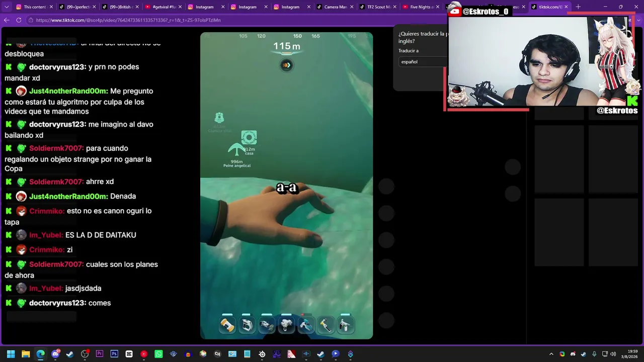Go back using the browser back arrow
644x362 pixels.
pyautogui.click(x=7, y=20)
